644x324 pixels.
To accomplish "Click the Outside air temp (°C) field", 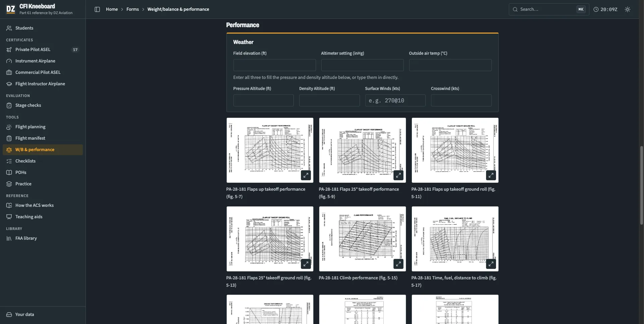I will point(450,65).
